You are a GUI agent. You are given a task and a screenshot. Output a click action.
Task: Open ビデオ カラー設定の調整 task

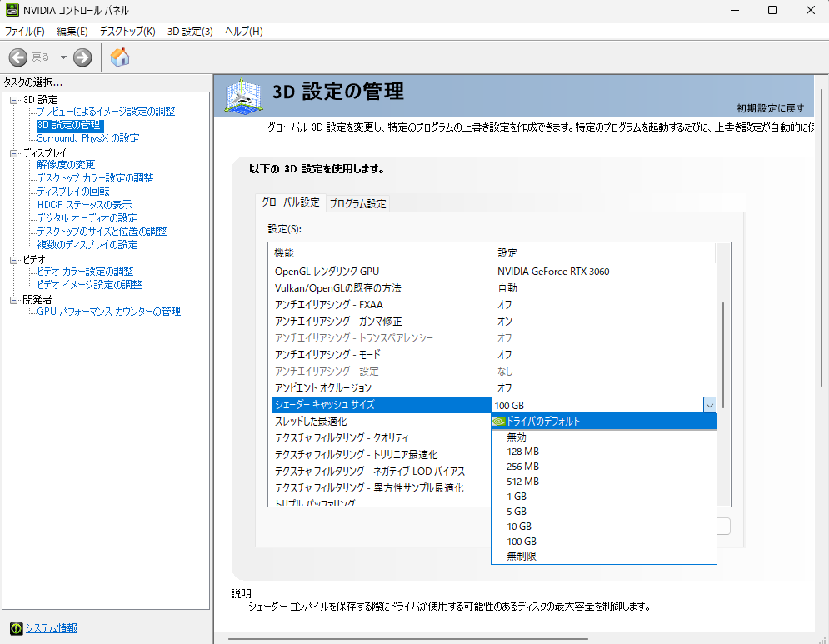pos(85,272)
